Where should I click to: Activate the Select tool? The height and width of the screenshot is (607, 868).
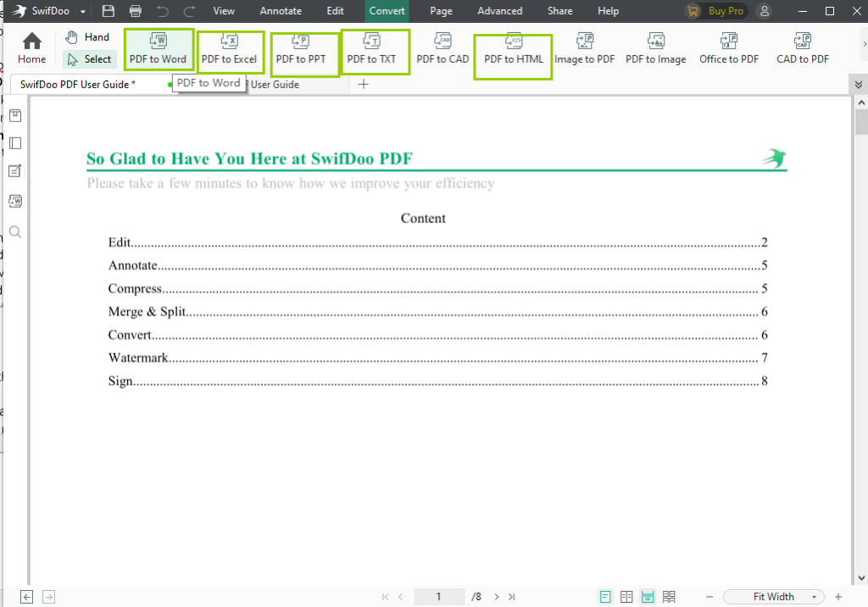pos(90,59)
